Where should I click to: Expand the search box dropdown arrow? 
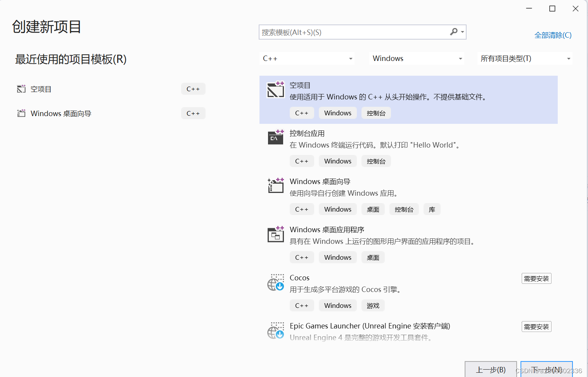pyautogui.click(x=462, y=32)
